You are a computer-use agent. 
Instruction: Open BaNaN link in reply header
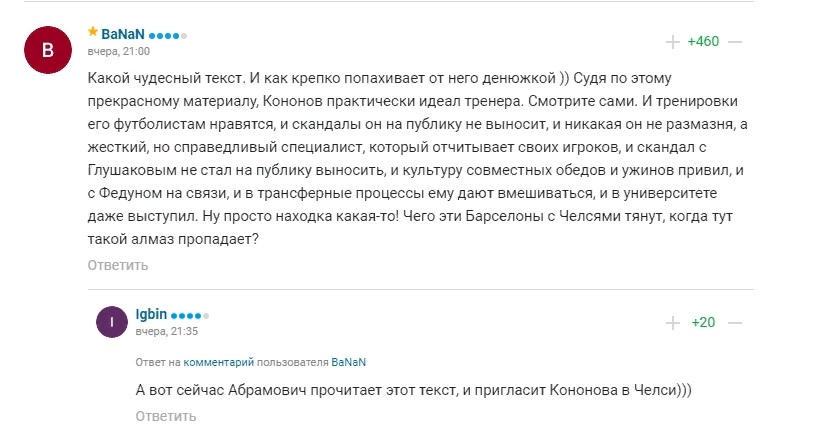(x=348, y=362)
